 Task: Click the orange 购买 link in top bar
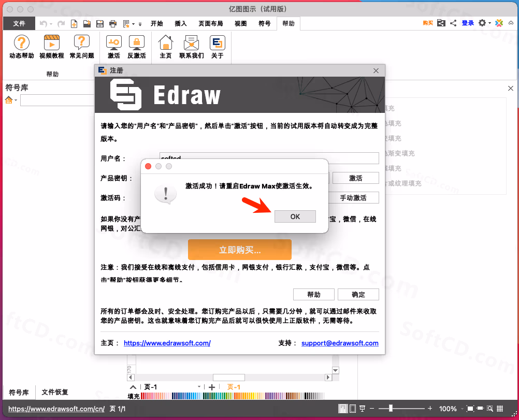[428, 23]
